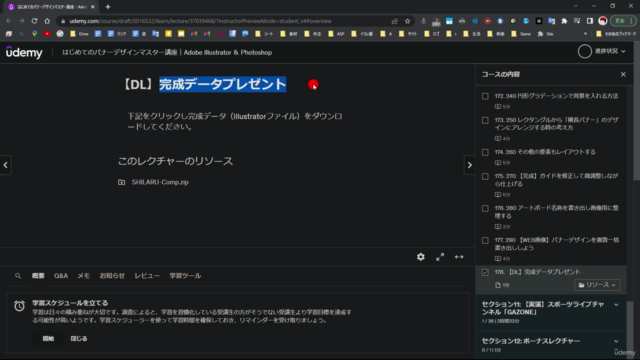Screen dimensions: 640x360
Task: Check the box for lecture 177
Action: coord(485,240)
